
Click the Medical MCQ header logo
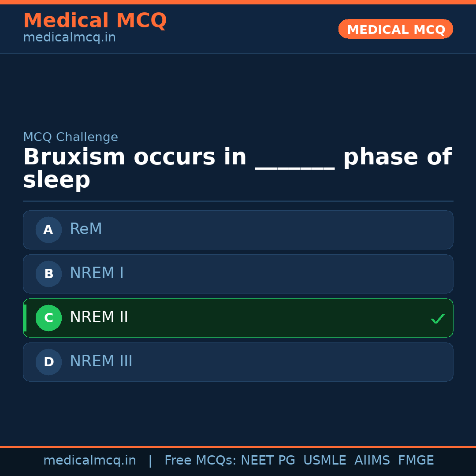click(95, 21)
